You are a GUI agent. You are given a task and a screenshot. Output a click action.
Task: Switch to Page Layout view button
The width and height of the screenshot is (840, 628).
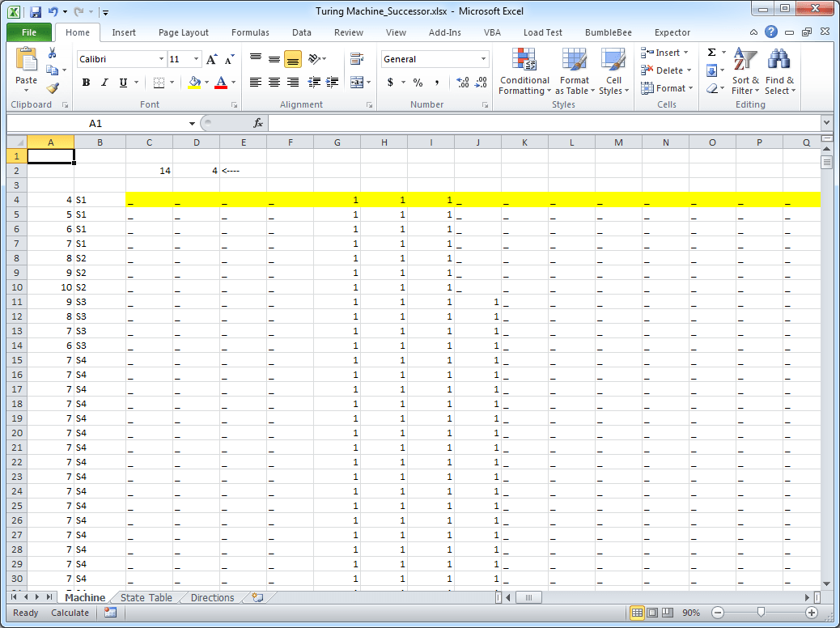pyautogui.click(x=652, y=613)
